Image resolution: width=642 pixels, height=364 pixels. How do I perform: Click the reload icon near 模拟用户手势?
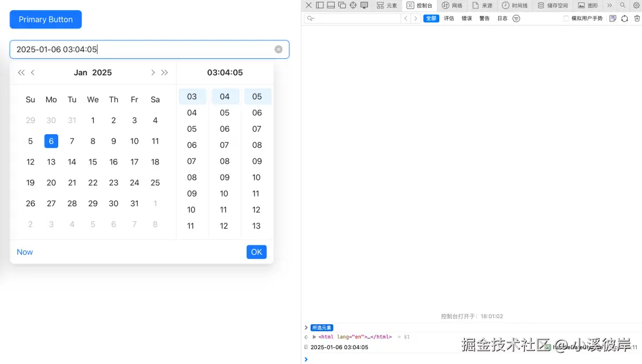point(624,18)
